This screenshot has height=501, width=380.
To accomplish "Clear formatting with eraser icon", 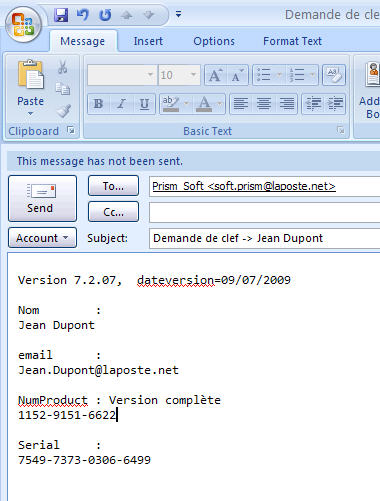I will pyautogui.click(x=334, y=75).
